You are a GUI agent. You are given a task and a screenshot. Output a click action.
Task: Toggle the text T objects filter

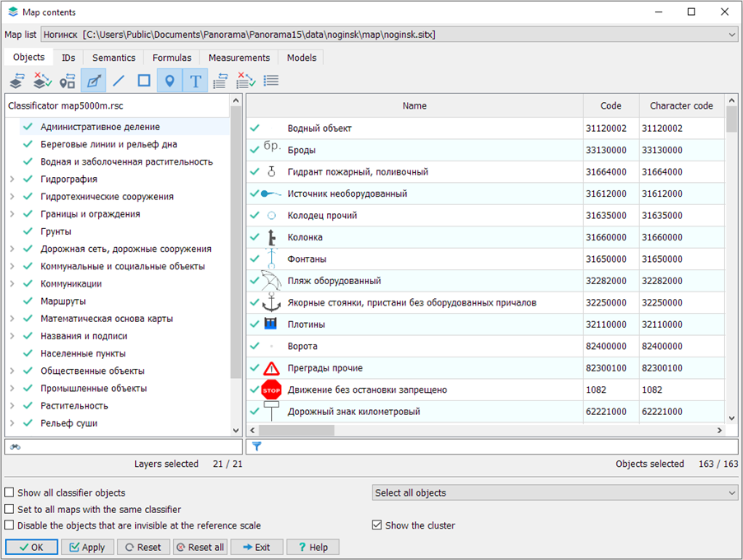pyautogui.click(x=195, y=81)
